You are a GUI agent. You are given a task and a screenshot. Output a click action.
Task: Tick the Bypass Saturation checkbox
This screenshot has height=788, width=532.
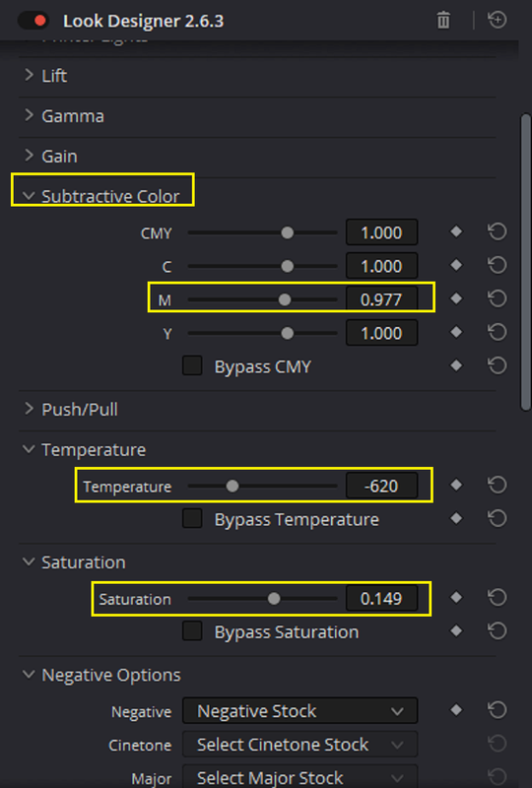click(192, 631)
